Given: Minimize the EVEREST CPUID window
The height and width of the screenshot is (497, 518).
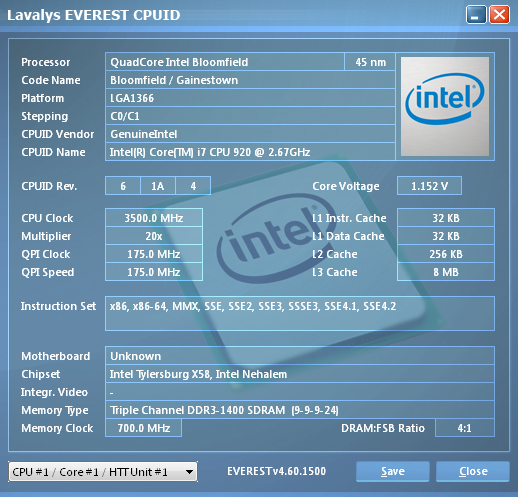Looking at the screenshot, I should (476, 15).
